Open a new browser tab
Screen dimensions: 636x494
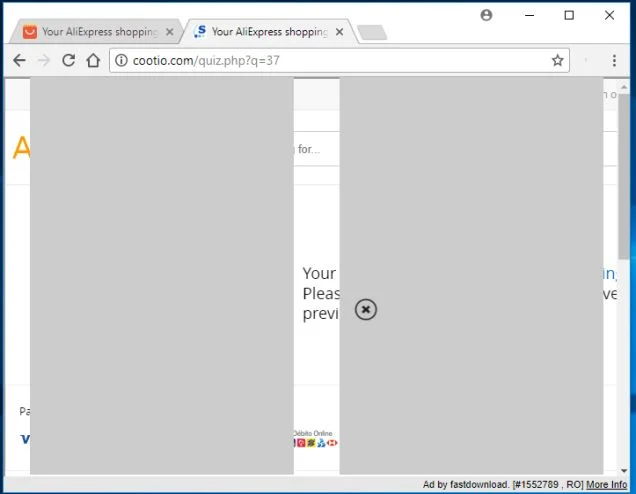pyautogui.click(x=372, y=32)
